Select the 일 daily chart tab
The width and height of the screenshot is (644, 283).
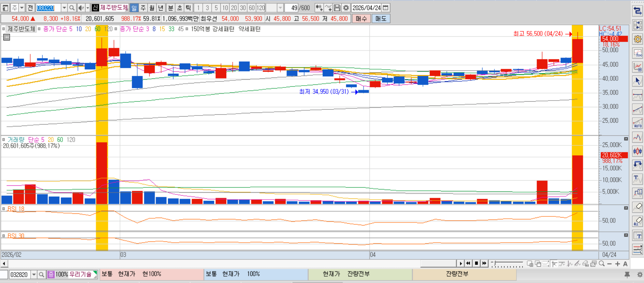134,8
